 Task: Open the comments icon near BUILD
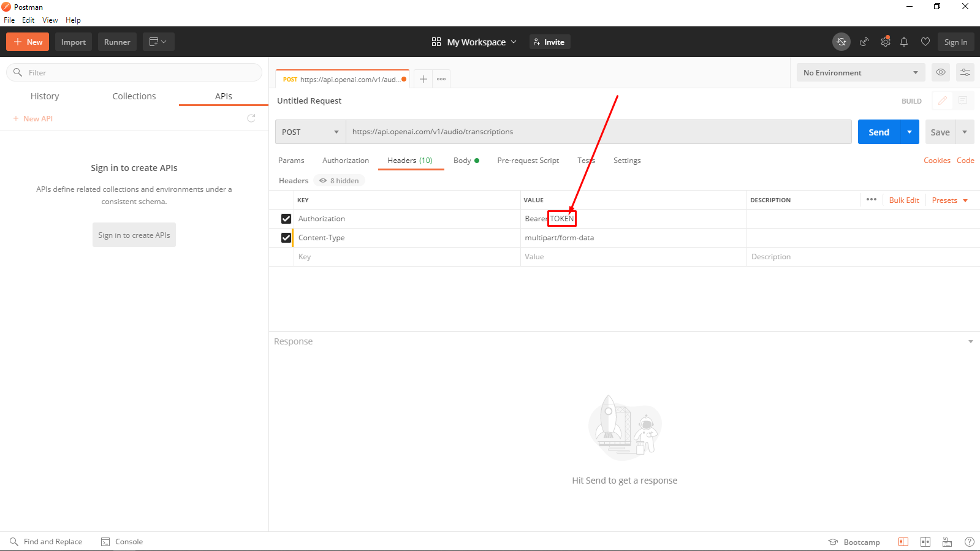coord(963,101)
